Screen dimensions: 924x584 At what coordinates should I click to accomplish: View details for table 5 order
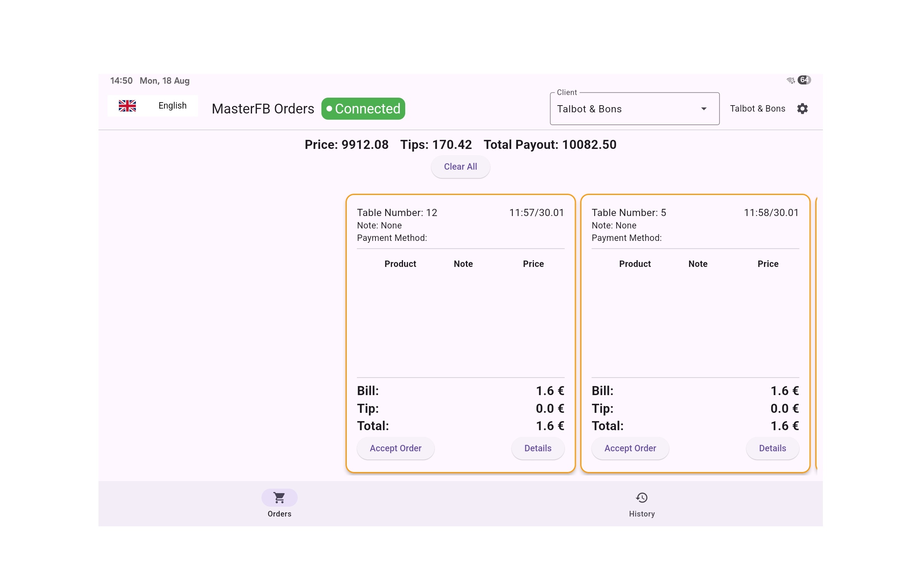pyautogui.click(x=772, y=448)
